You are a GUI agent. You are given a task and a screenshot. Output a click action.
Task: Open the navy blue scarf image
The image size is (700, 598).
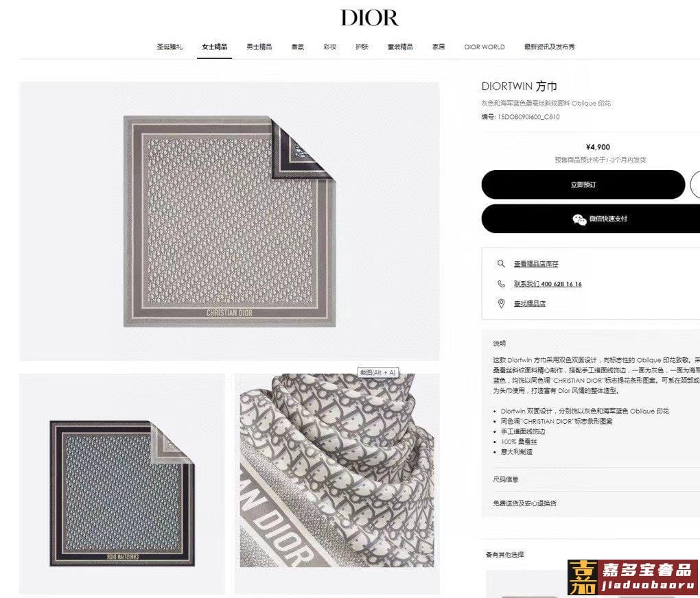pos(122,486)
